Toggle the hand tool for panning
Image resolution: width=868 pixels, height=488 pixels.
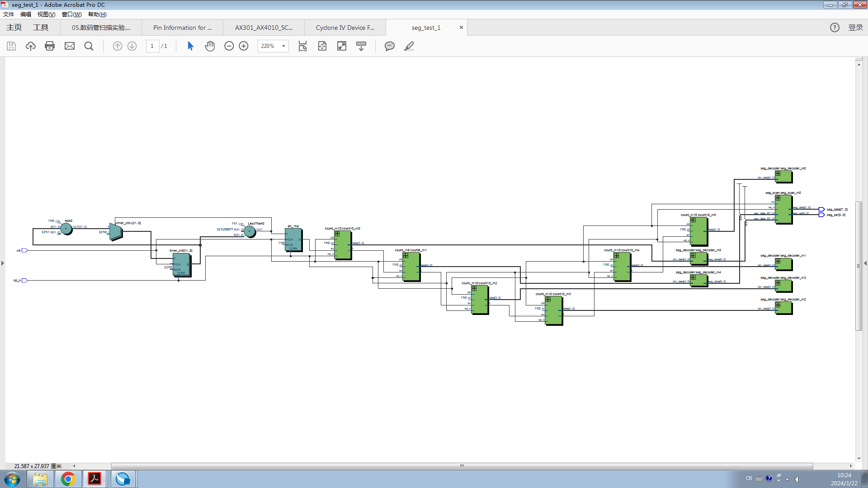coord(209,46)
